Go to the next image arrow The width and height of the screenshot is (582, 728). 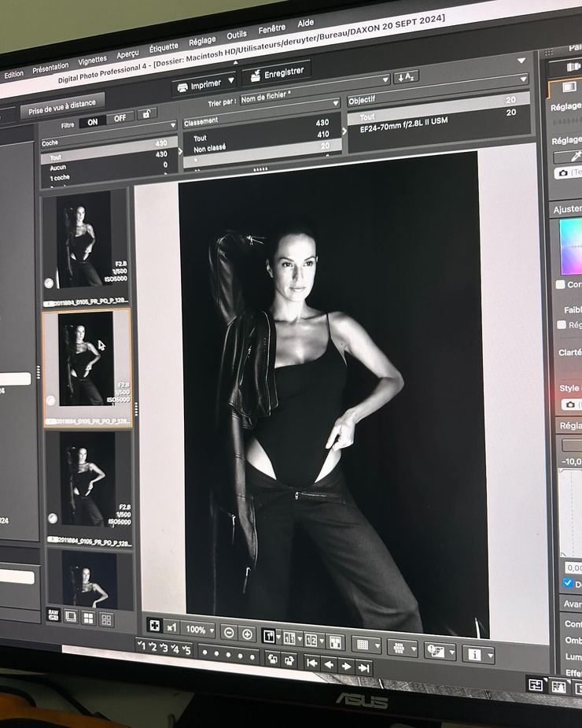click(346, 666)
